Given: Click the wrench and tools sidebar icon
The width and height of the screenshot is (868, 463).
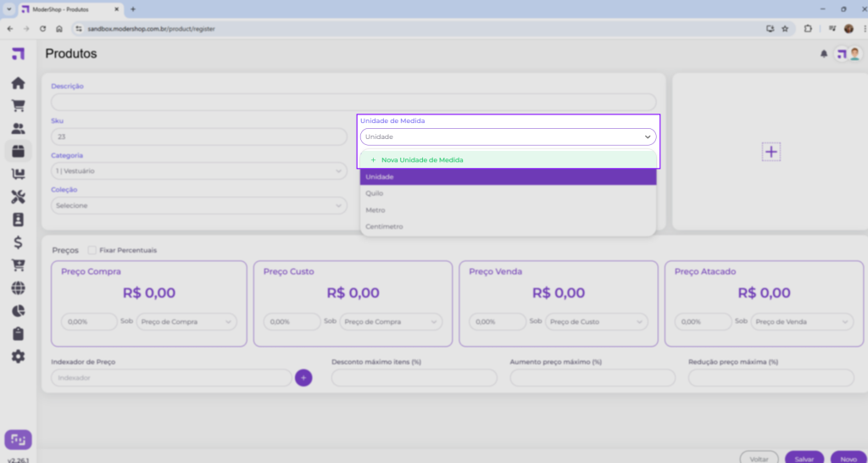Looking at the screenshot, I should click(x=18, y=198).
